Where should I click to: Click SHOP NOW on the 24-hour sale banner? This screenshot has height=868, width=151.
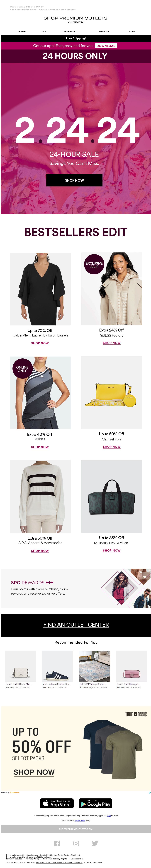point(74,180)
